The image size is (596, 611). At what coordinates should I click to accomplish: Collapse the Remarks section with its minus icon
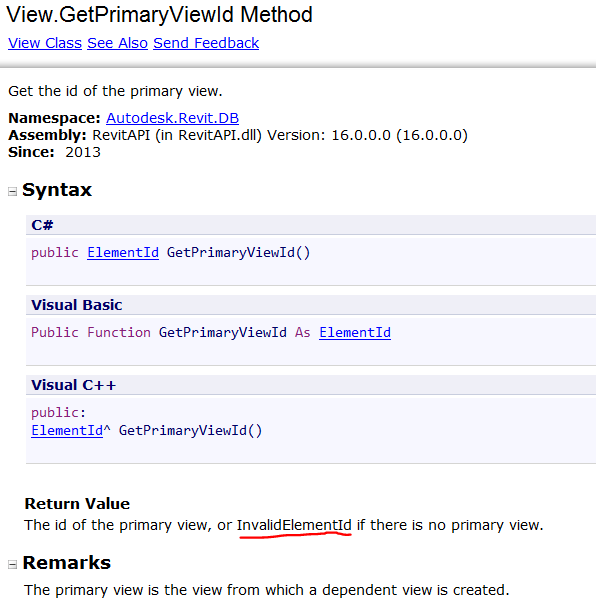click(12, 564)
